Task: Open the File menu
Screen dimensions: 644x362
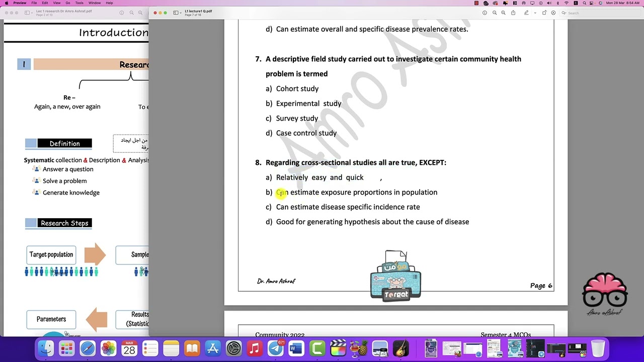Action: pyautogui.click(x=34, y=3)
